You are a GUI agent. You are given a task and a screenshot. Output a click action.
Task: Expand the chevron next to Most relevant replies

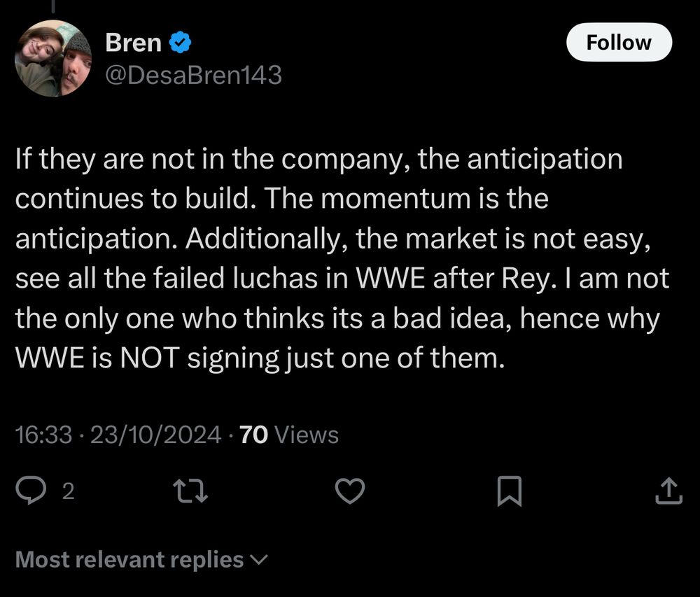point(259,560)
